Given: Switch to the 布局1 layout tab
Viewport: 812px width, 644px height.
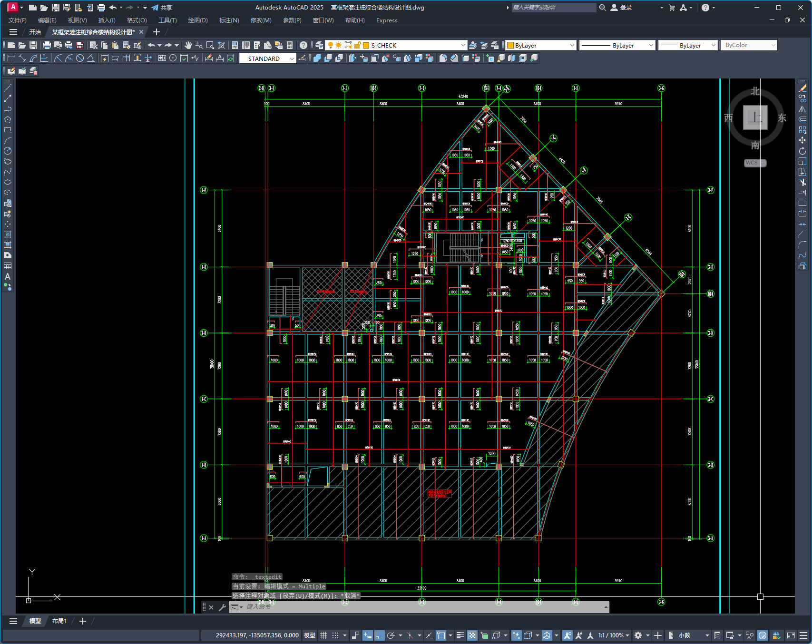Looking at the screenshot, I should pyautogui.click(x=59, y=621).
